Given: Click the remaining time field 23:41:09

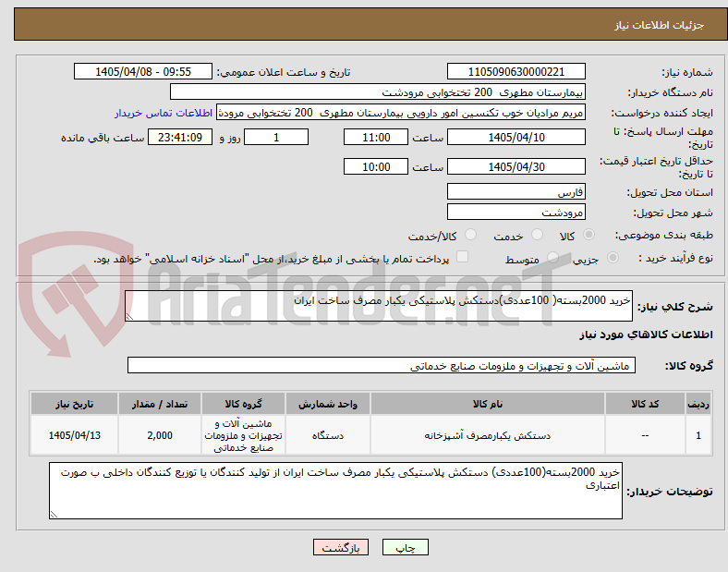Looking at the screenshot, I should pos(180,138).
